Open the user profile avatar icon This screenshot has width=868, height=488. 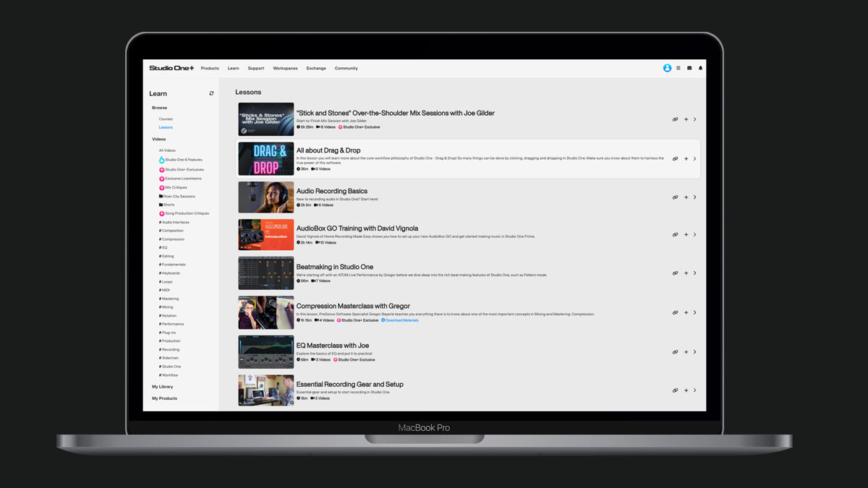click(x=667, y=68)
